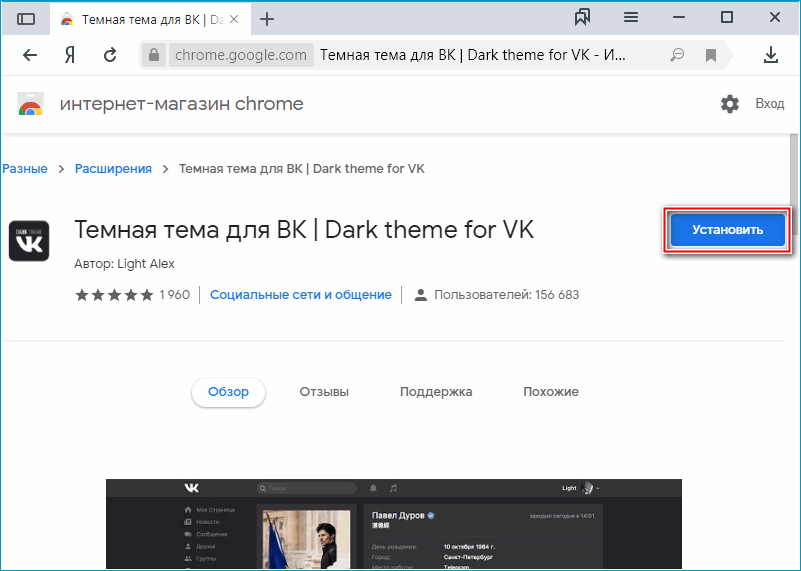801x571 pixels.
Task: Open the page zoom-out indicator in address bar
Action: [x=677, y=55]
